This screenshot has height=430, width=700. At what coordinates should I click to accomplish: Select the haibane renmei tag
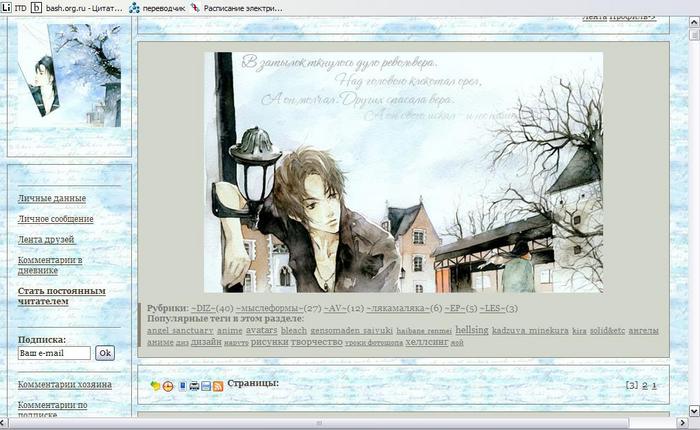(x=424, y=331)
